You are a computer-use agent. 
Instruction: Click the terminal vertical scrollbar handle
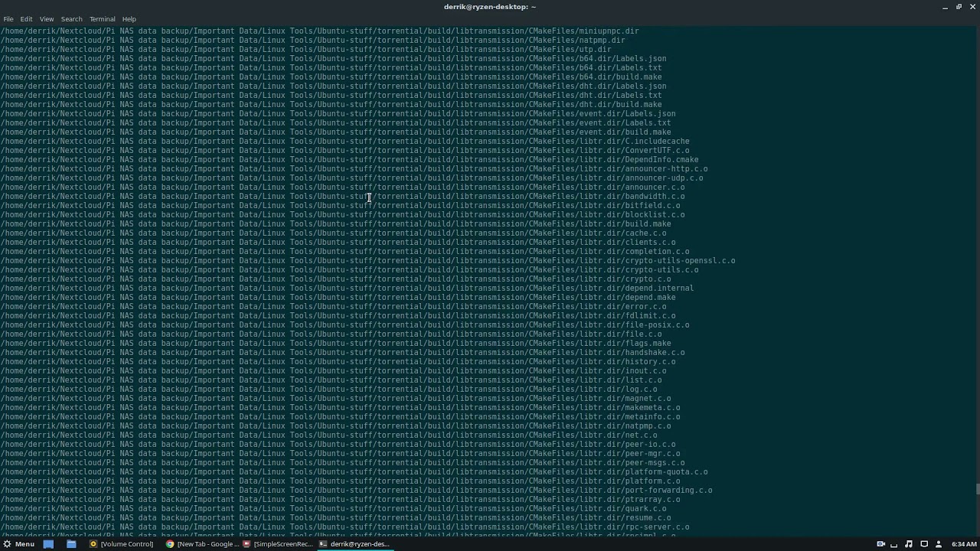[978, 490]
